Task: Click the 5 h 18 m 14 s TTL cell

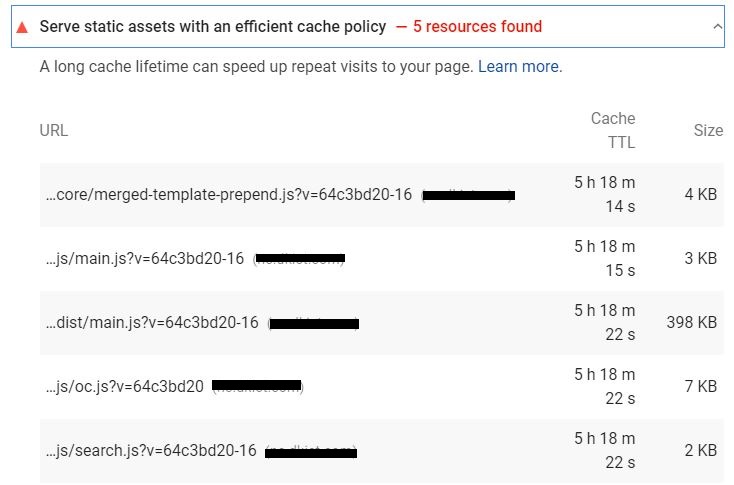Action: pyautogui.click(x=605, y=194)
